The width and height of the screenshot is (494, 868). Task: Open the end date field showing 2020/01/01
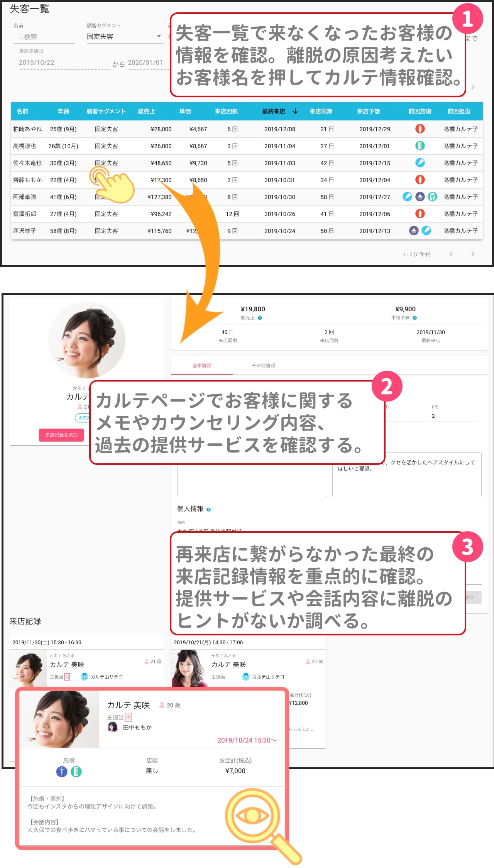point(145,62)
